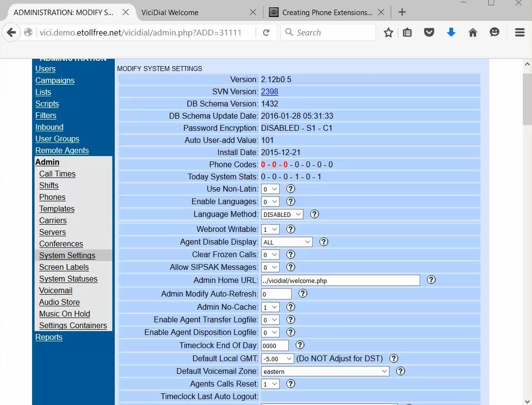Open the Default Voicemail Zone eastern dropdown

(x=325, y=371)
